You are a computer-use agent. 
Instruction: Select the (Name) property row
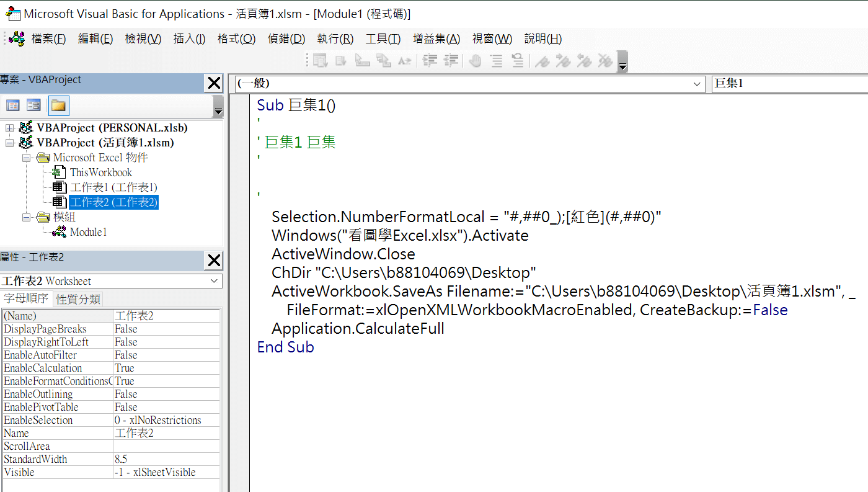(112, 316)
